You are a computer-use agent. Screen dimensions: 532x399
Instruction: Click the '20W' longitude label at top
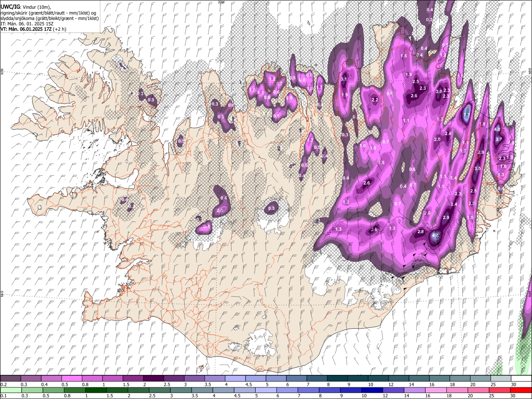(221, 2)
